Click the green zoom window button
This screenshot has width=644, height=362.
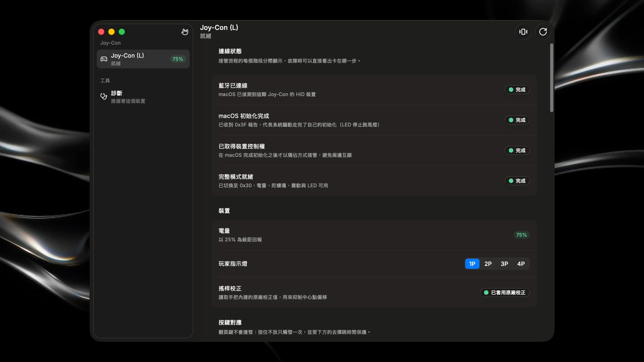click(x=122, y=32)
